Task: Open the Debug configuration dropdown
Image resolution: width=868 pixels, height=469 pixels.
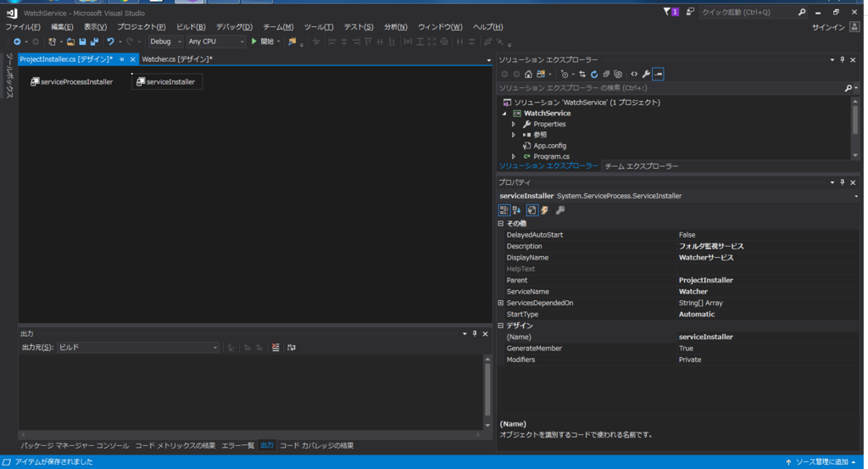Action: pos(165,42)
